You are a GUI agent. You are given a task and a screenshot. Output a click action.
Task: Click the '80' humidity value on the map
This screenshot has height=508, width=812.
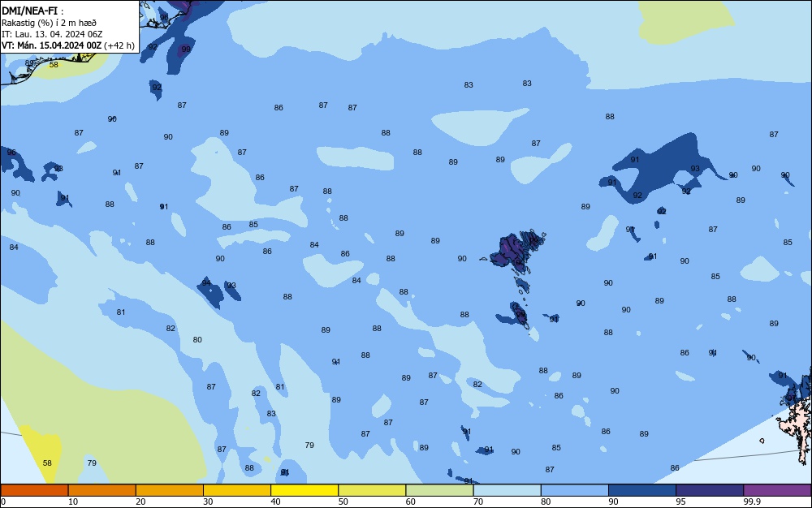pos(197,340)
